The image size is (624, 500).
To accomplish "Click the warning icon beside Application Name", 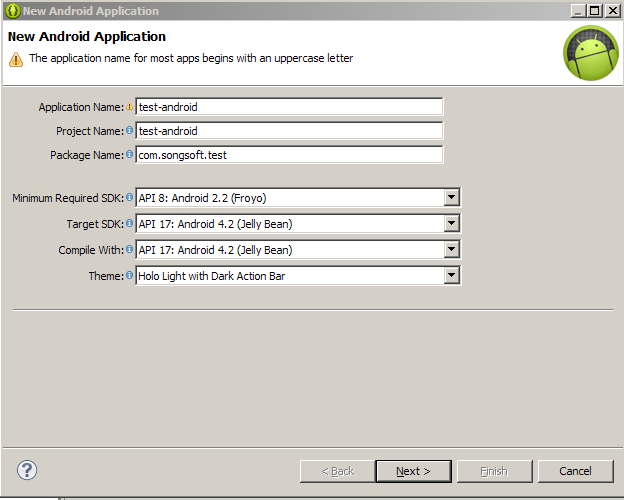I will 129,106.
